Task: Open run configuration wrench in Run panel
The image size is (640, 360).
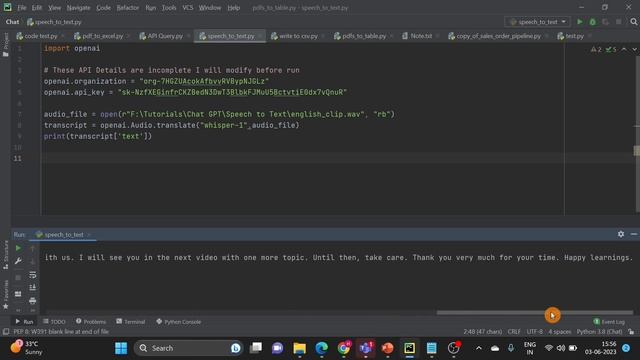Action: click(18, 261)
